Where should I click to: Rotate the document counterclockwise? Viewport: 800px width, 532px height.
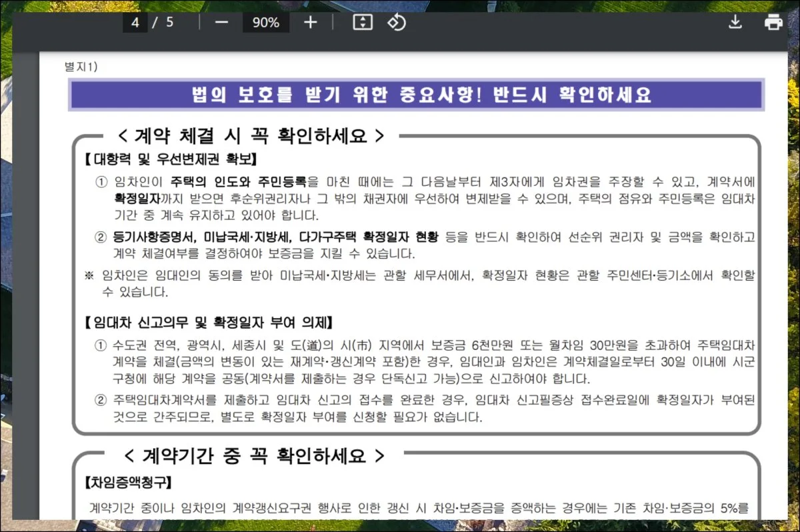[x=396, y=22]
